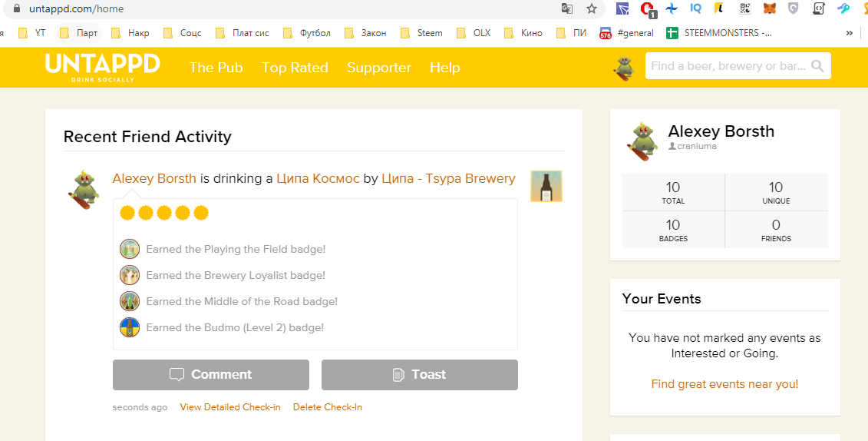The height and width of the screenshot is (441, 868).
Task: Open the MetaMask fox extension
Action: [x=769, y=9]
